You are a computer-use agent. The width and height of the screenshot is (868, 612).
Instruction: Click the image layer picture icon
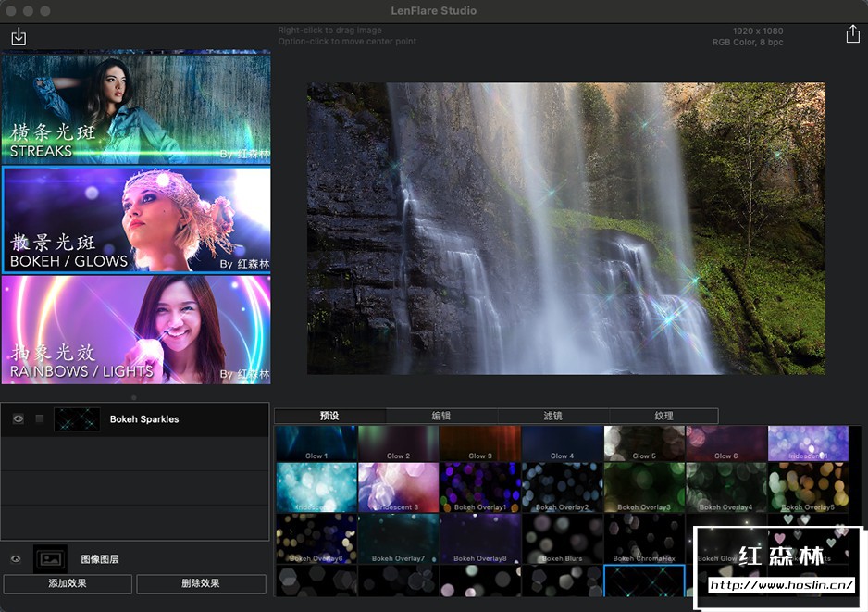point(50,558)
